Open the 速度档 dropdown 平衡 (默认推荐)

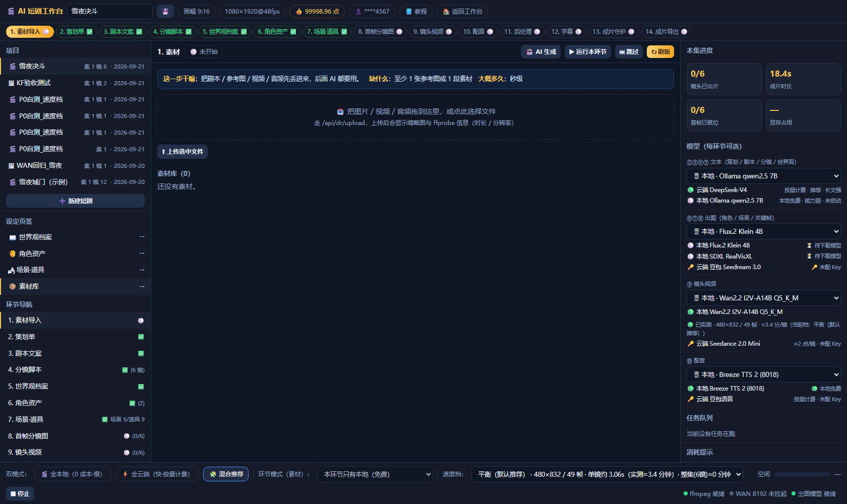[x=608, y=474]
